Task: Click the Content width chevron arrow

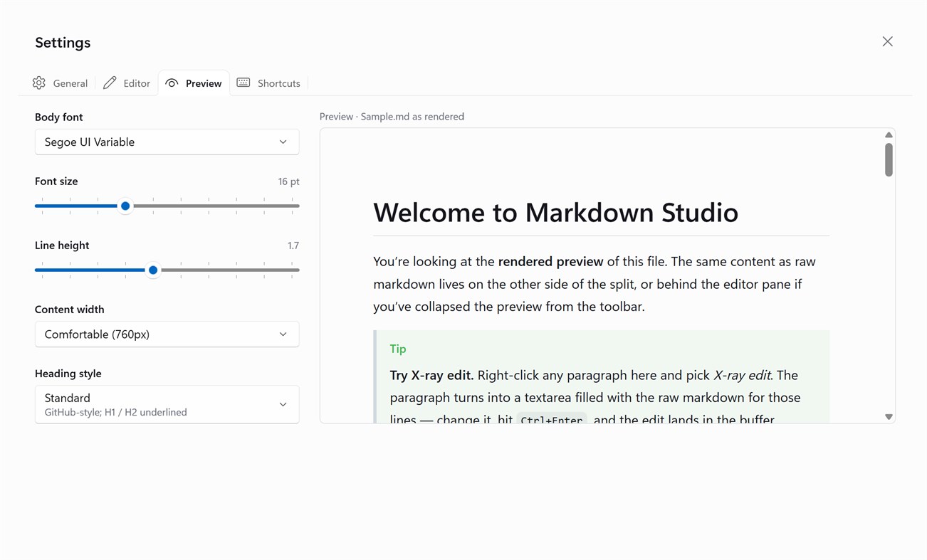Action: click(x=283, y=334)
